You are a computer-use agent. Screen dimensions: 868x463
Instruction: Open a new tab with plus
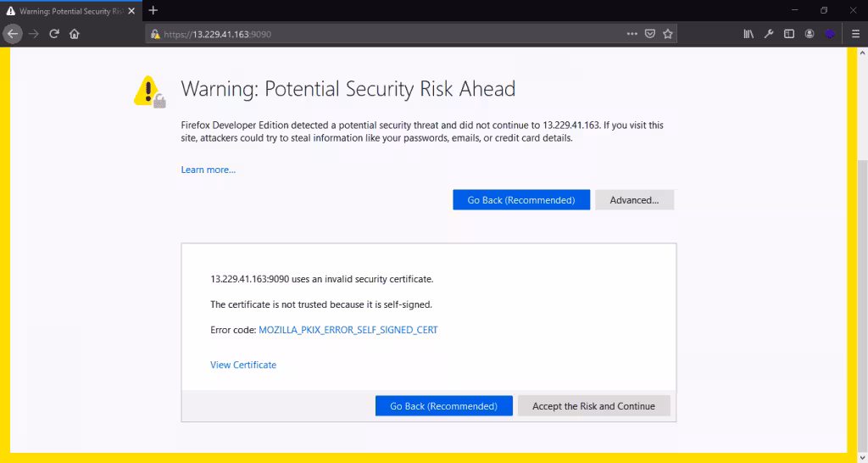(153, 10)
